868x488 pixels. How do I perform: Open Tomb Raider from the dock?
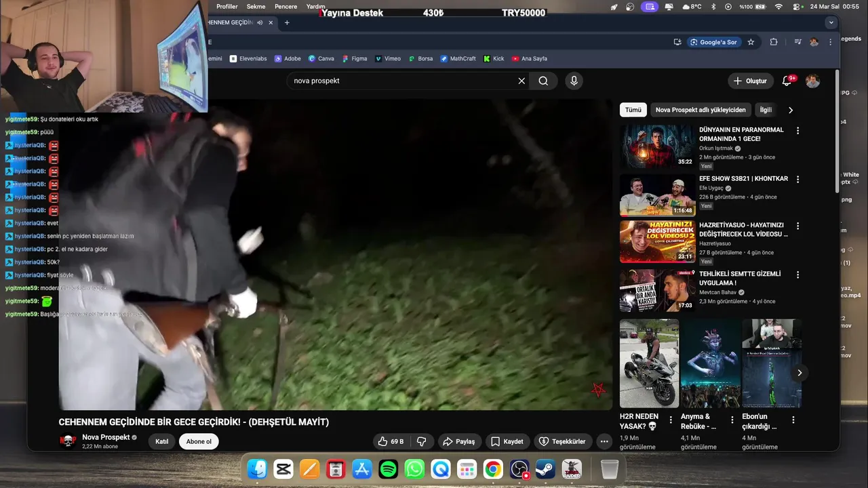tap(572, 468)
